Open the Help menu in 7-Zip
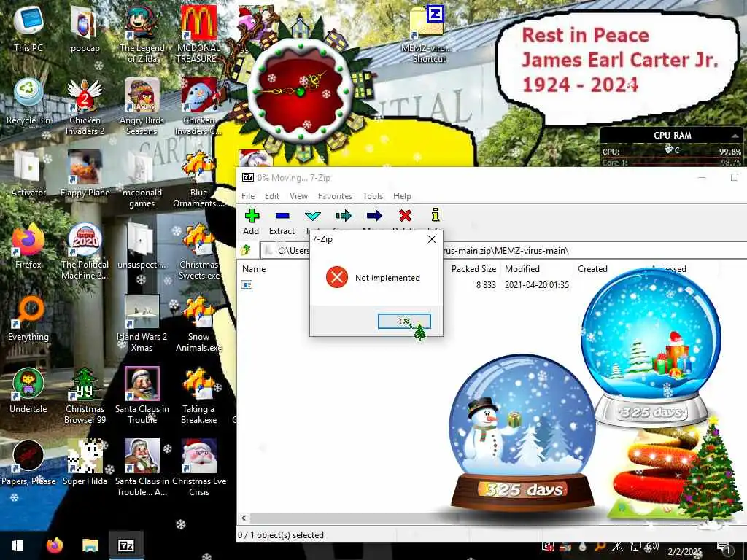The height and width of the screenshot is (560, 747). pyautogui.click(x=402, y=195)
